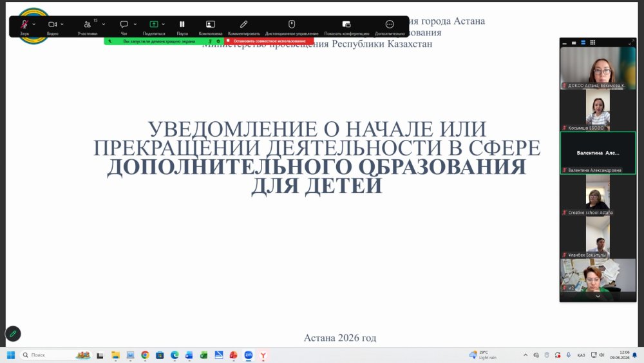Open Microsoft Edge from the taskbar
This screenshot has height=363, width=644.
point(175,355)
